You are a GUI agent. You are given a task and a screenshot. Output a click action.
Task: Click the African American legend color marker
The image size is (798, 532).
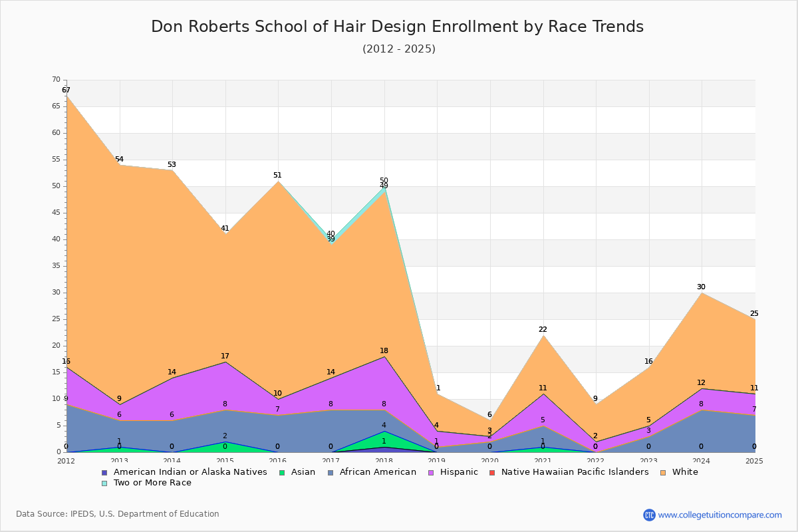[329, 472]
